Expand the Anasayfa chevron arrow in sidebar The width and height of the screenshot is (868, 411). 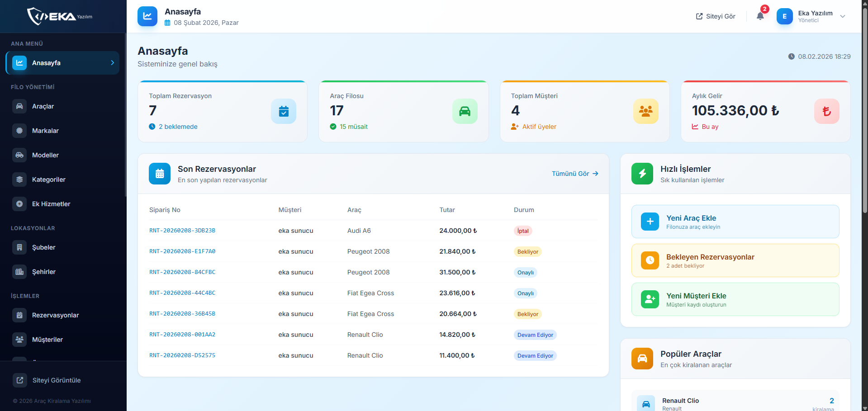pos(113,63)
